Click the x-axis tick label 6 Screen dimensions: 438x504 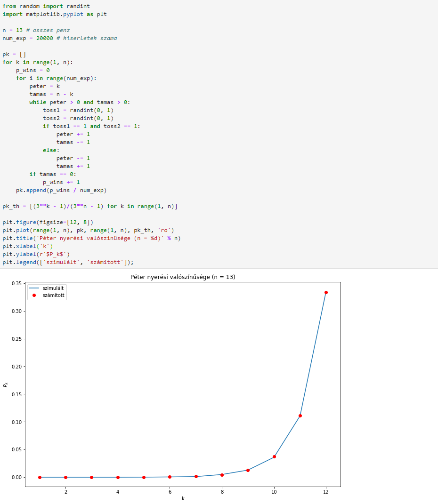click(x=170, y=492)
